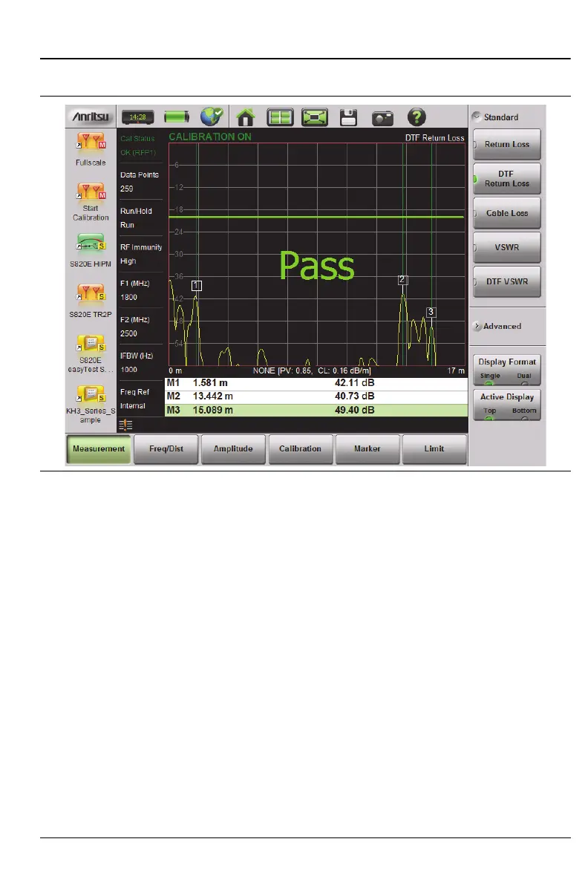
Task: Click the shortcut list icon below Freq Ref
Action: coord(125,425)
